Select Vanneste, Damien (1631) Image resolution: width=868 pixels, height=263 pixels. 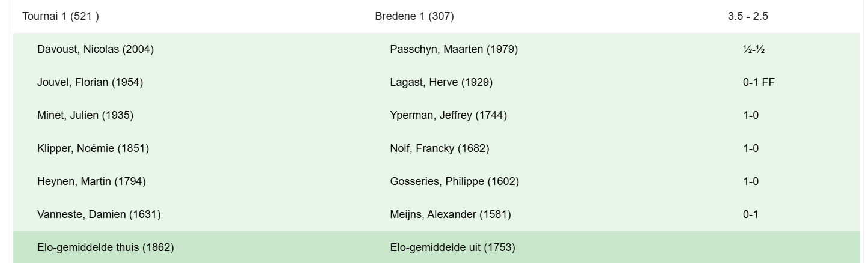coord(99,214)
